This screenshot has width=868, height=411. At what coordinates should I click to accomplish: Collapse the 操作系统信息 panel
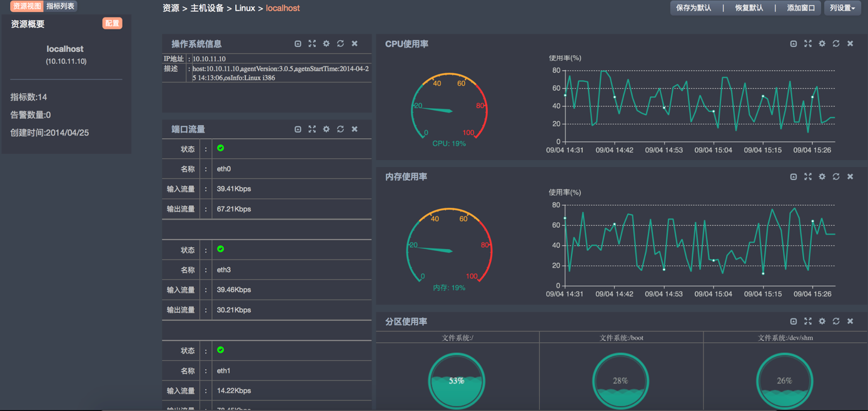pyautogui.click(x=298, y=44)
